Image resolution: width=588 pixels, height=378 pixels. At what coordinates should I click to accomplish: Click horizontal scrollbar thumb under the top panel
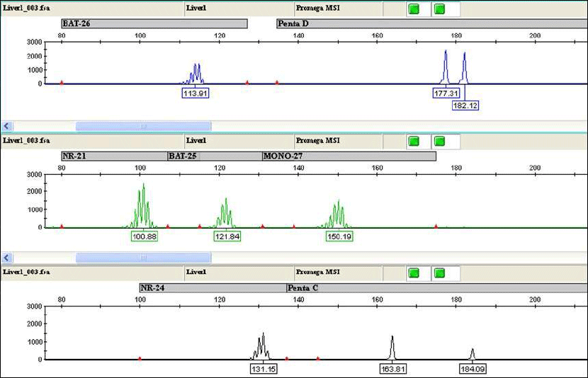143,126
